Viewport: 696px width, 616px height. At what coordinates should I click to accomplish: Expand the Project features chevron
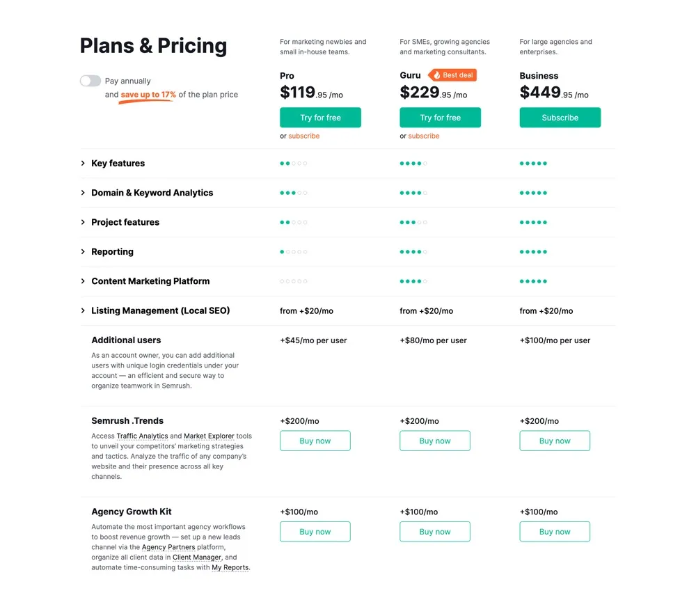[83, 223]
